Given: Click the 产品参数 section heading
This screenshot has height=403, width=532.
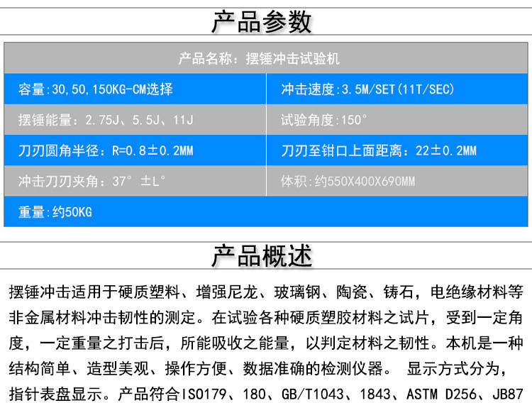Looking at the screenshot, I should [x=262, y=22].
